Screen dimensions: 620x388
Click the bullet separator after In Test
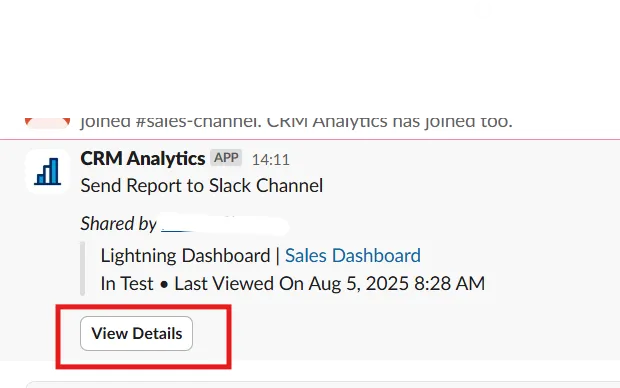click(164, 284)
